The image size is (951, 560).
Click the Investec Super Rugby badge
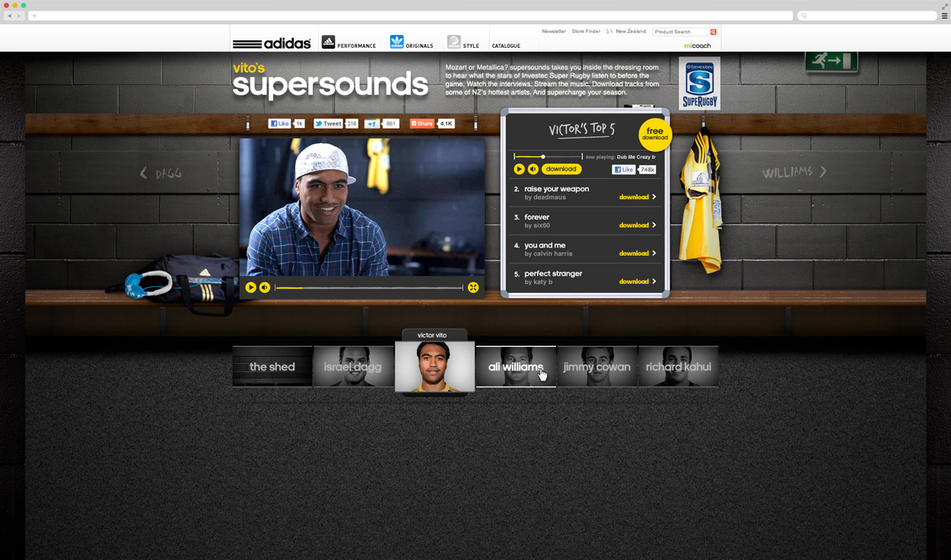pos(699,84)
